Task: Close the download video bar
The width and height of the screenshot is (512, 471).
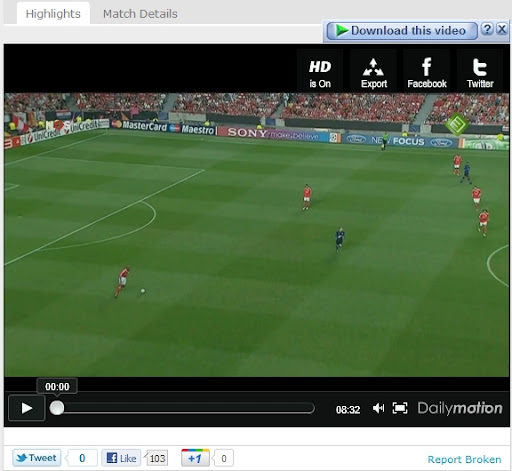Action: (x=502, y=29)
